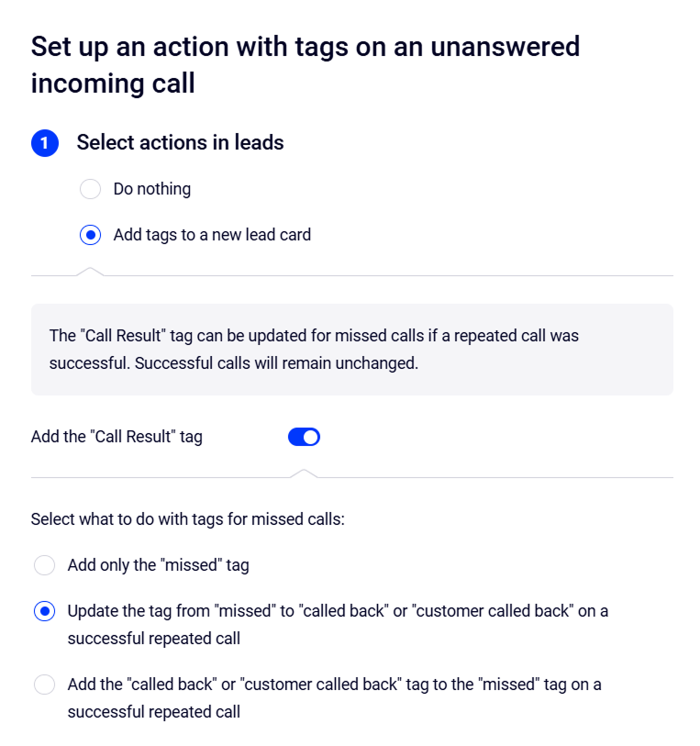Click the "Add tags to a new lead card" label
The width and height of the screenshot is (700, 746).
point(212,236)
